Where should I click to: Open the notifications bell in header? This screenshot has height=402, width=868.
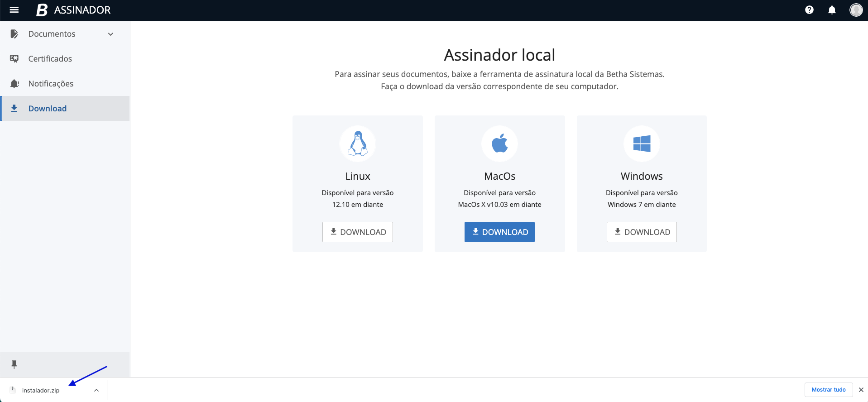[x=832, y=10]
